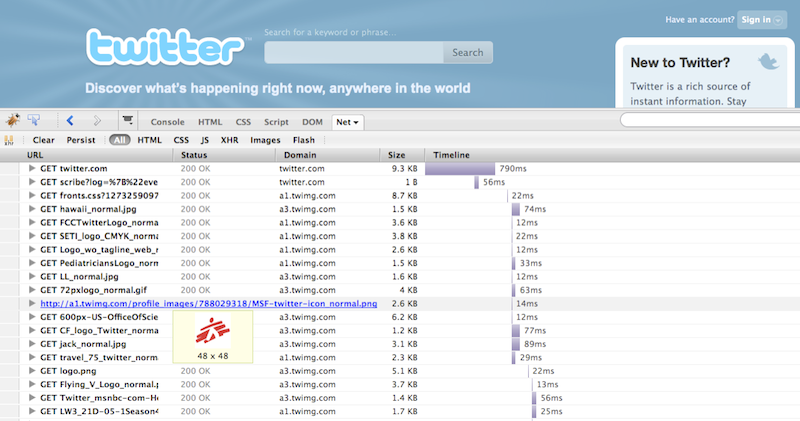Select the GET CF_logo_Twitter_norma row
Screen dimensions: 800x421
(400, 330)
